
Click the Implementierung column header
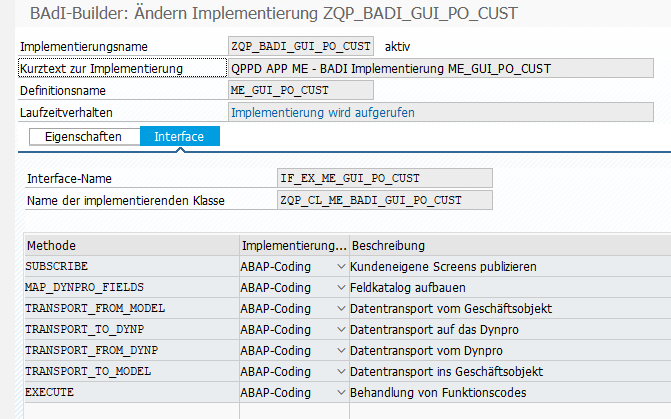293,246
